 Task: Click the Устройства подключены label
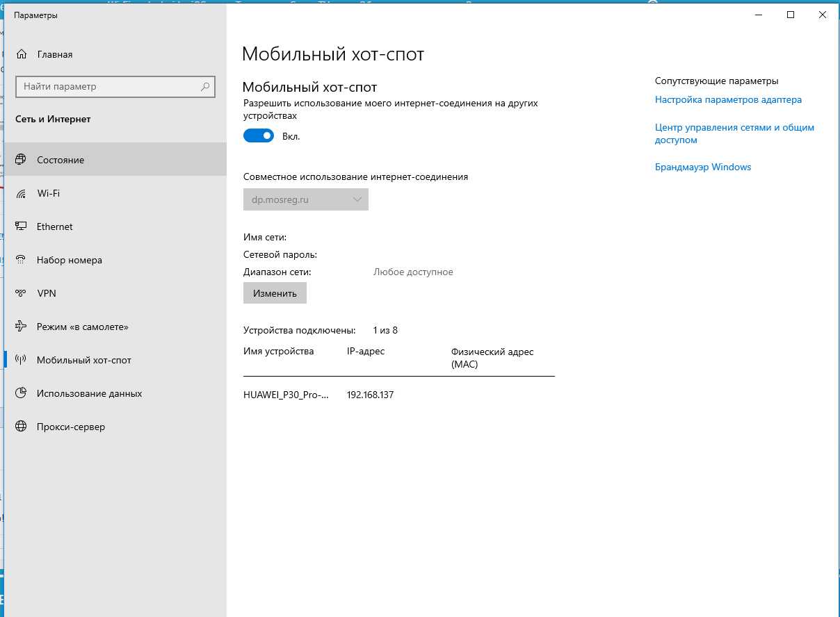tap(300, 330)
